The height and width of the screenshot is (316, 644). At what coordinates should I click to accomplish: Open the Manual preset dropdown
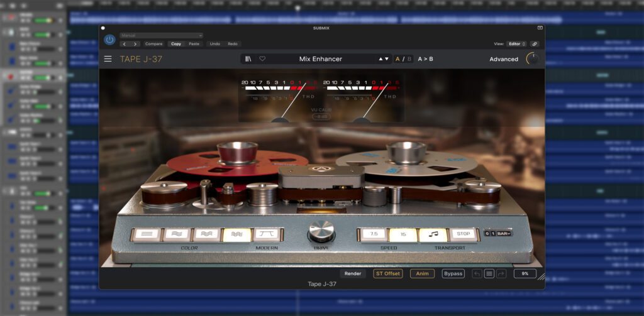point(162,36)
